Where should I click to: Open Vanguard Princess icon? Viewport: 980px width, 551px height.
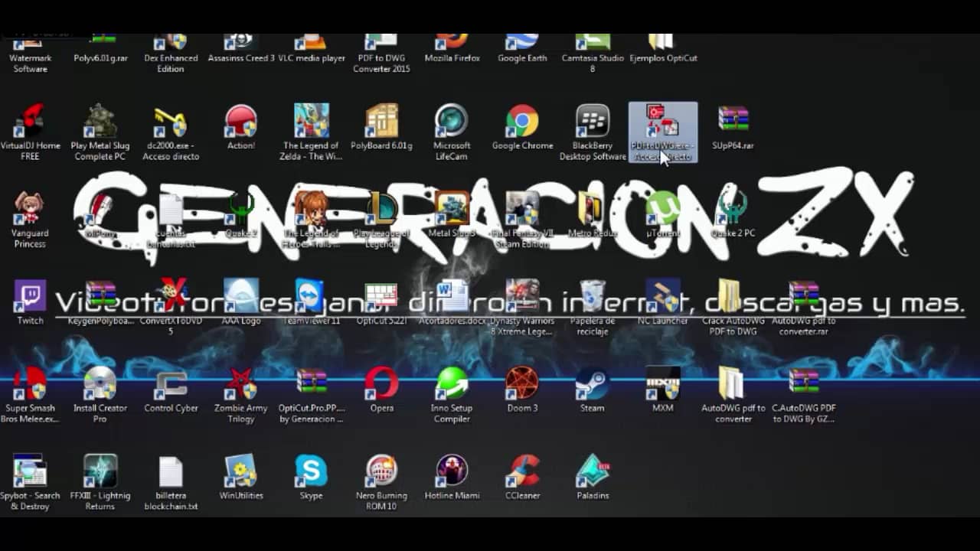(x=30, y=209)
